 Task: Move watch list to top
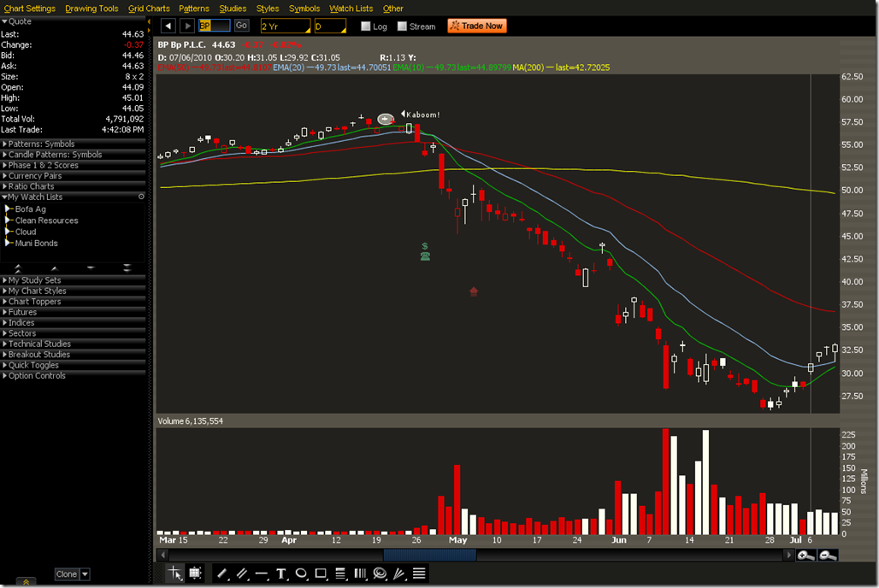[x=18, y=268]
